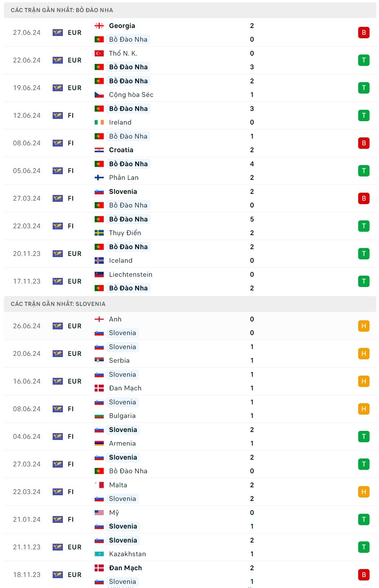
Task: Click the Malta flag icon
Action: 99,485
